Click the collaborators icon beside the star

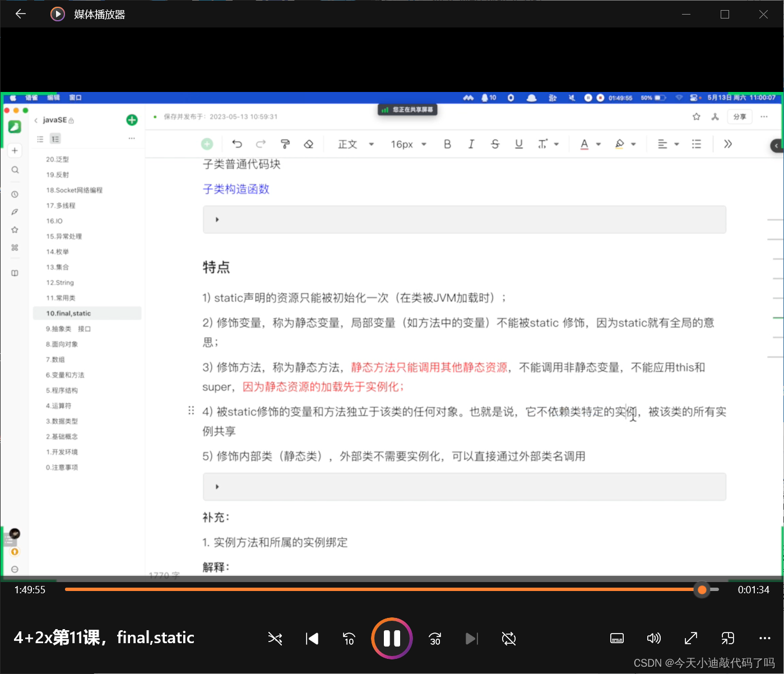[715, 117]
